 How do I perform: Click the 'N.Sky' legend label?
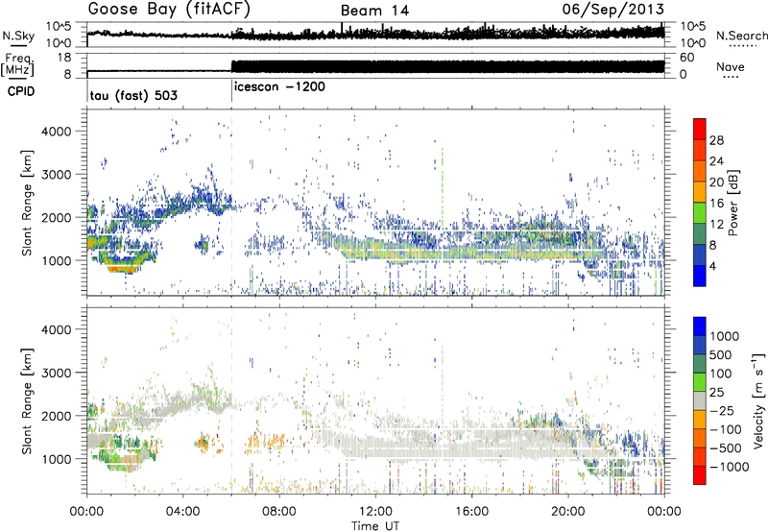pos(18,36)
